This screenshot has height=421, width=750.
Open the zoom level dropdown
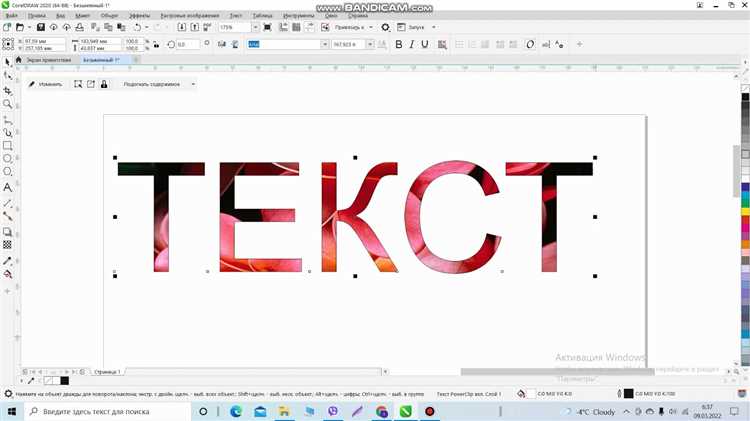pyautogui.click(x=255, y=27)
